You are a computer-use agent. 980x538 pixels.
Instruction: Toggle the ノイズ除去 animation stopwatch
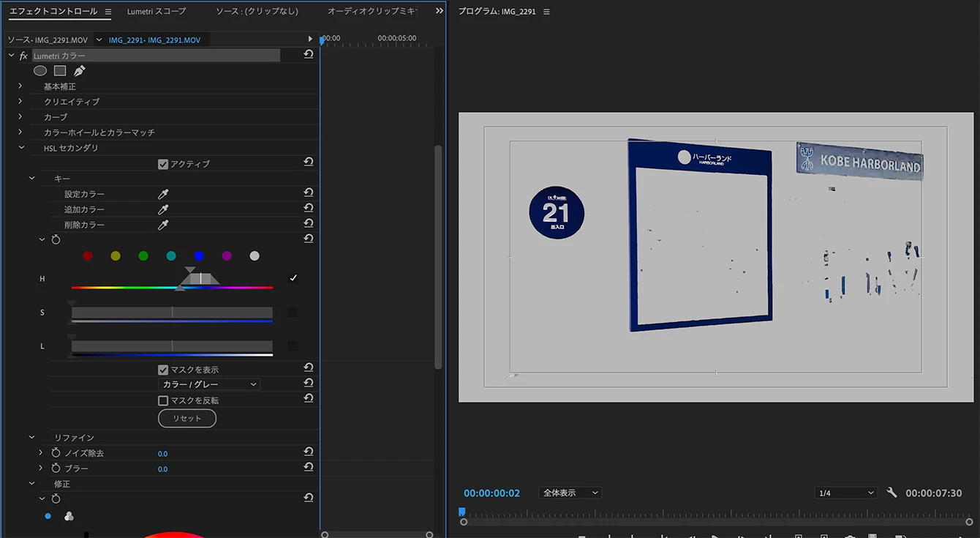[x=56, y=453]
